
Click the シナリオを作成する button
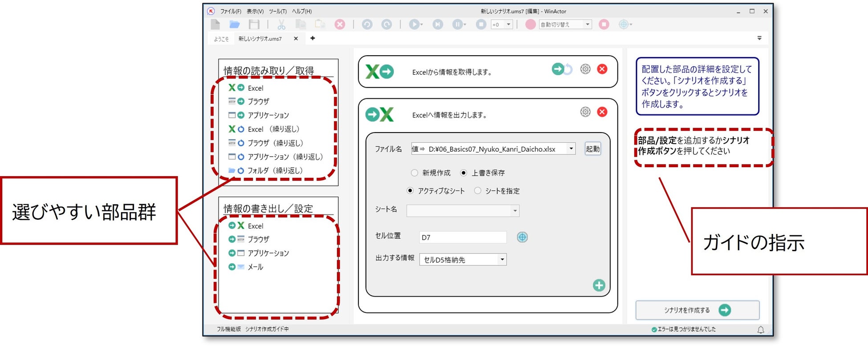point(697,310)
